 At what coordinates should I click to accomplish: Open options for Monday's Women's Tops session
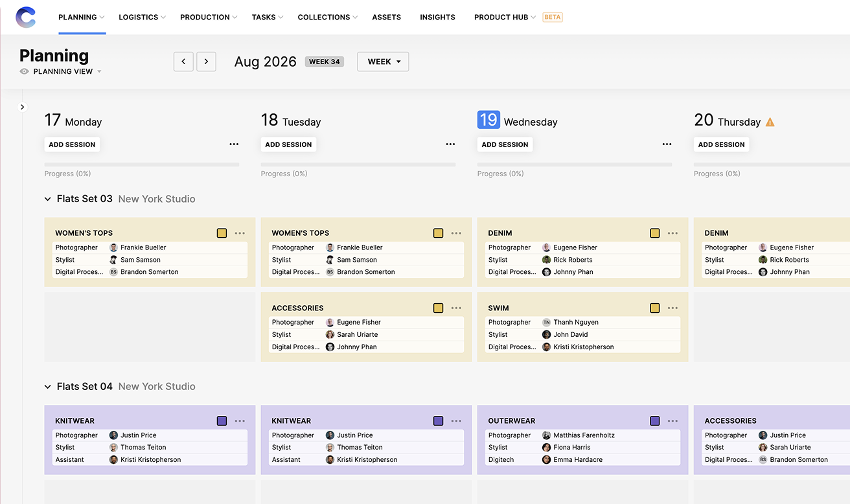pyautogui.click(x=240, y=233)
